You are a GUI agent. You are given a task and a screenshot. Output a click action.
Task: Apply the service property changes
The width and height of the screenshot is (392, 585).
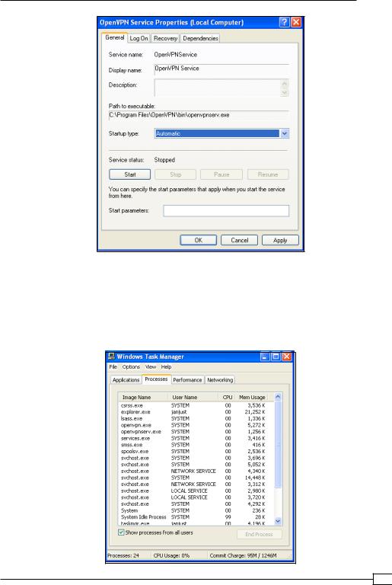pyautogui.click(x=280, y=240)
